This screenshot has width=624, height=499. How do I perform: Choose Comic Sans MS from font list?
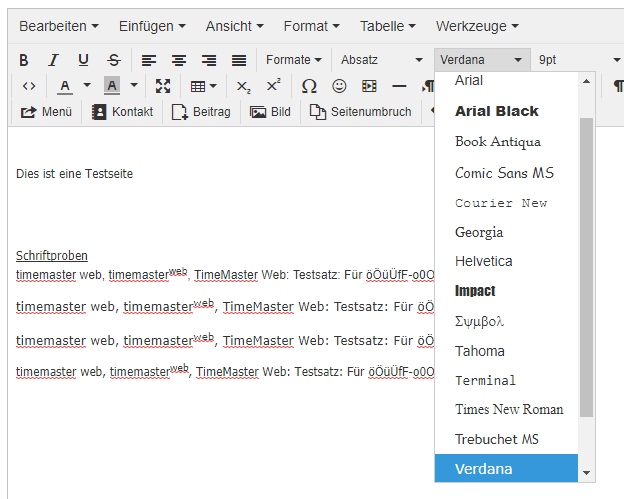point(504,173)
